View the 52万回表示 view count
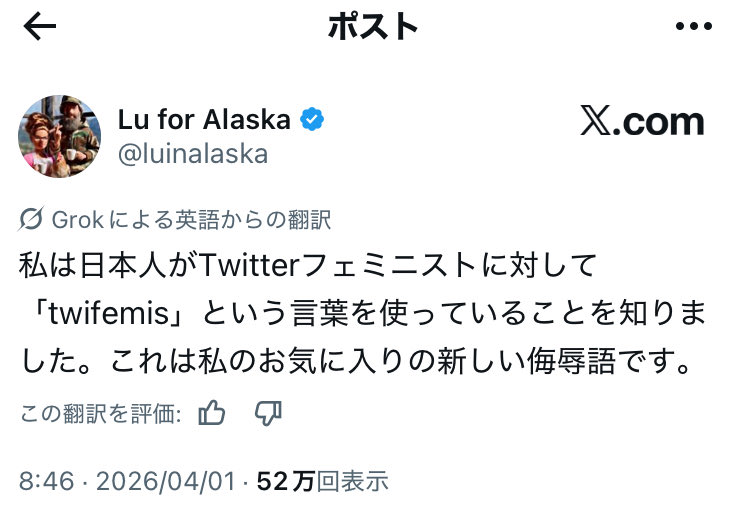The image size is (750, 510). [322, 481]
